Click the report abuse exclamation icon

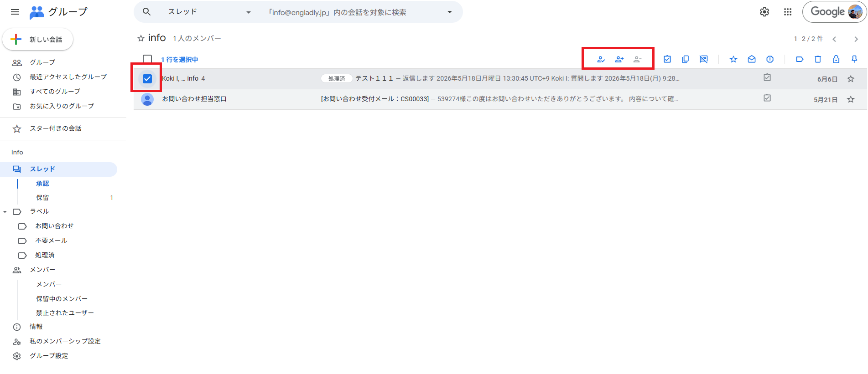(x=770, y=59)
